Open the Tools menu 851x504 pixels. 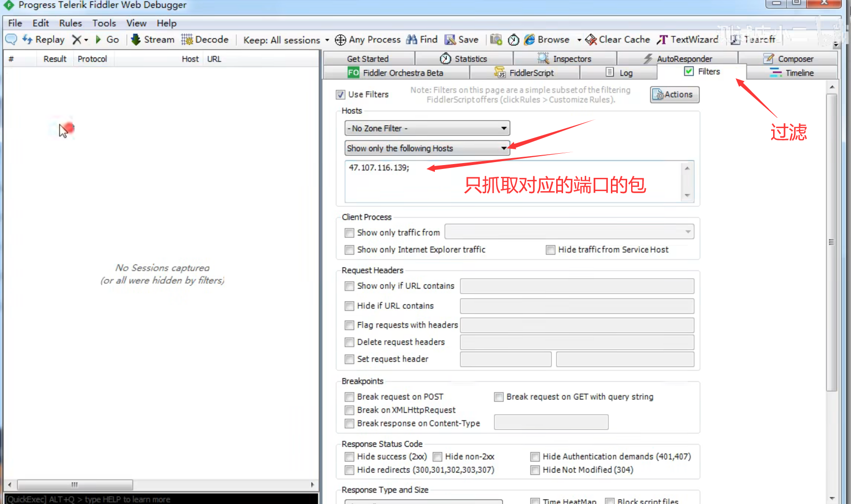(x=104, y=23)
